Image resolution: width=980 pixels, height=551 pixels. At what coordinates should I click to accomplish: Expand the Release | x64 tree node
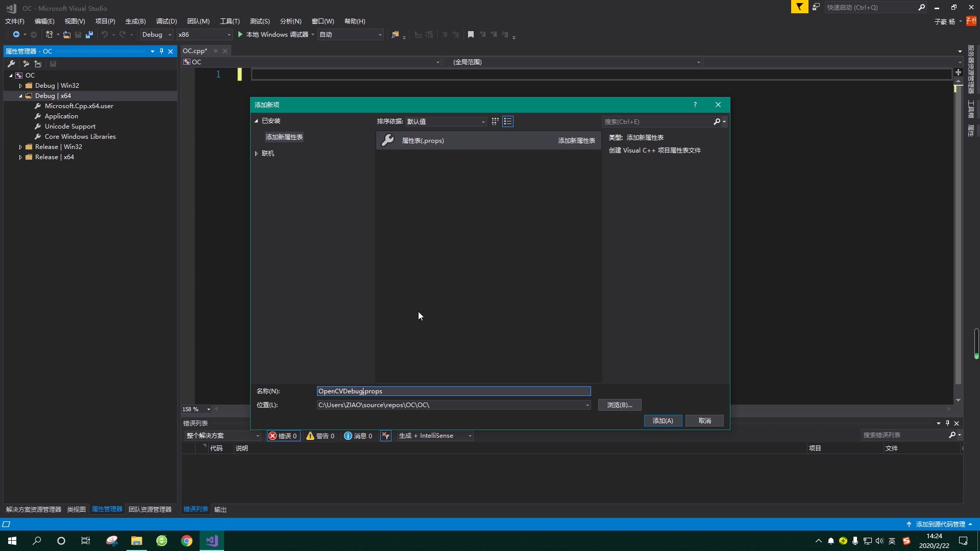(20, 157)
